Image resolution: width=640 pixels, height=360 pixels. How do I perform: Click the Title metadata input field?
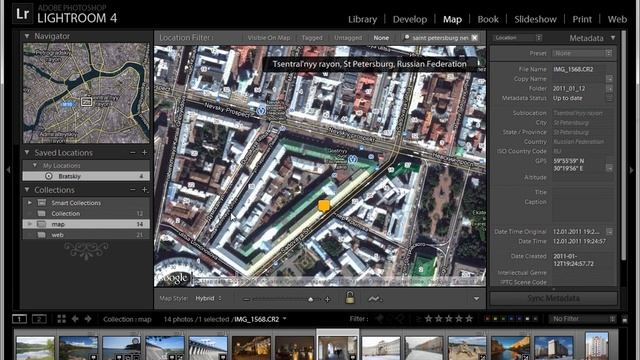[582, 192]
